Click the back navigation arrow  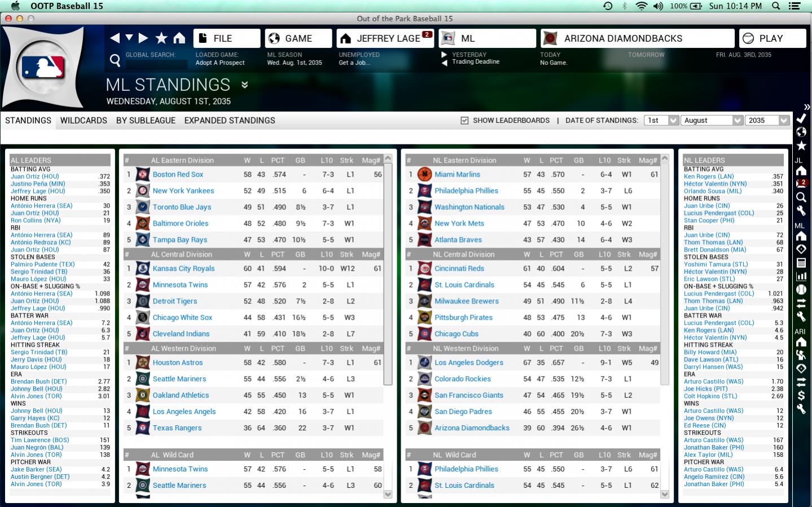point(115,38)
